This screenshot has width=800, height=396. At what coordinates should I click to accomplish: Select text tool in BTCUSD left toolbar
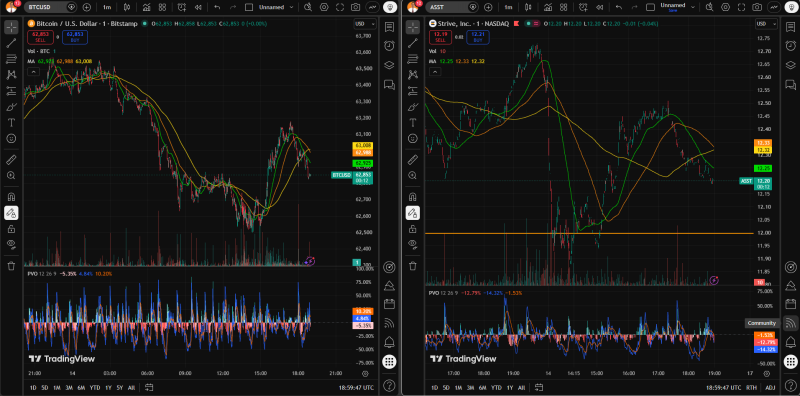tap(11, 122)
